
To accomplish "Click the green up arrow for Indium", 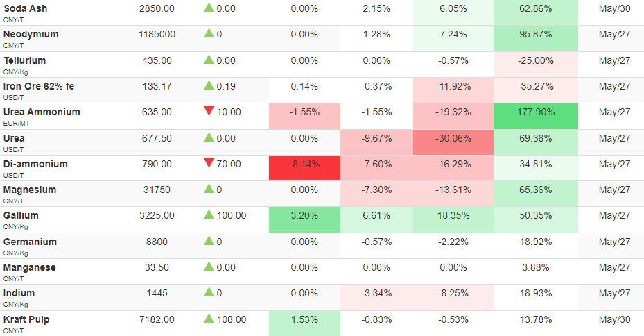I will [x=209, y=292].
